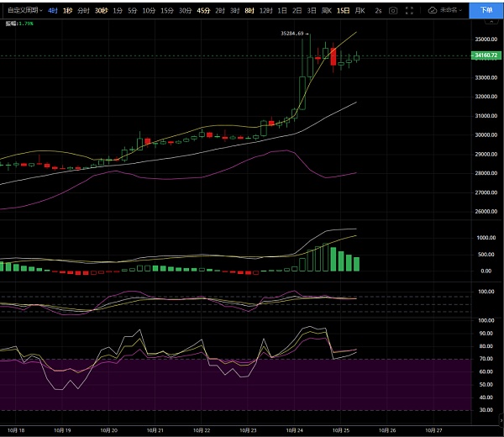Set interval to 45分
Image resolution: width=504 pixels, height=437 pixels.
(203, 10)
